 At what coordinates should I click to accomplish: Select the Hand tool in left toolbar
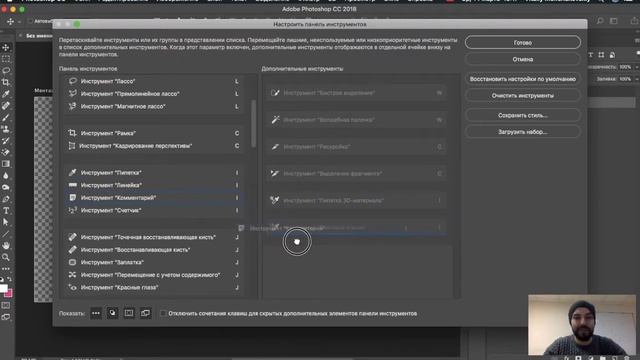pyautogui.click(x=6, y=246)
